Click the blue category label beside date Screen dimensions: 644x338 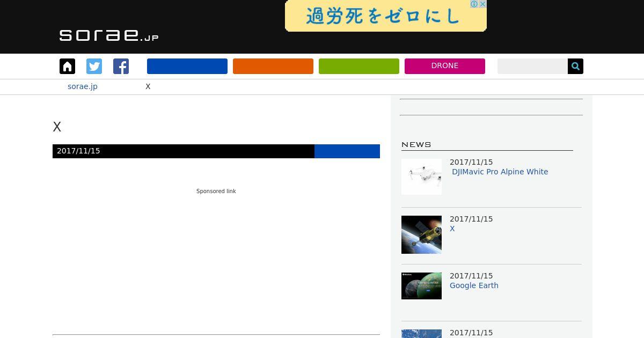point(347,151)
